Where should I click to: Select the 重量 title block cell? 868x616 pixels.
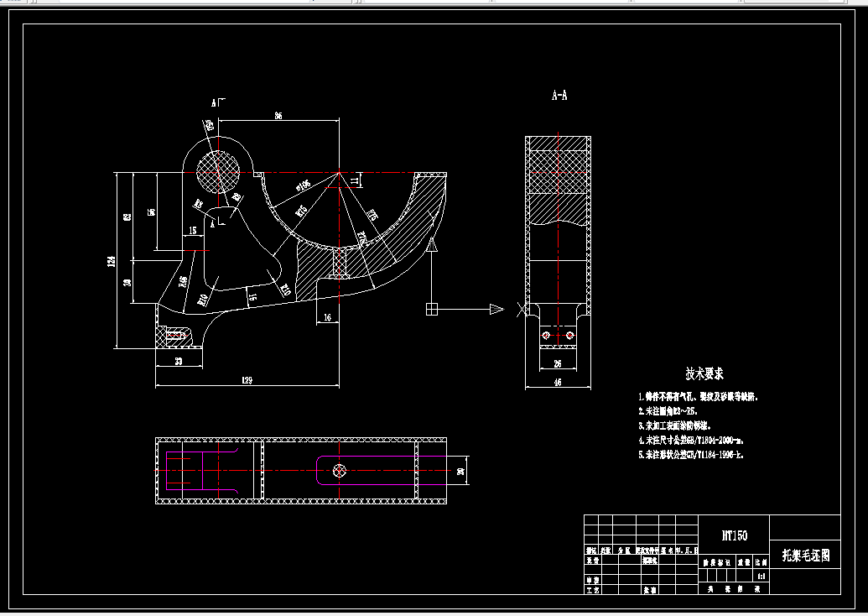(744, 562)
